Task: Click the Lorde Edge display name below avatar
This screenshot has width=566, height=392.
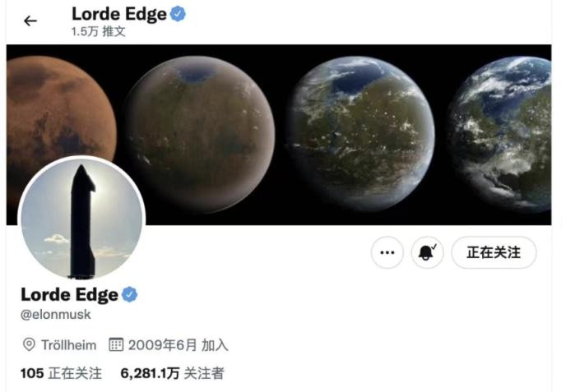Action: click(69, 295)
